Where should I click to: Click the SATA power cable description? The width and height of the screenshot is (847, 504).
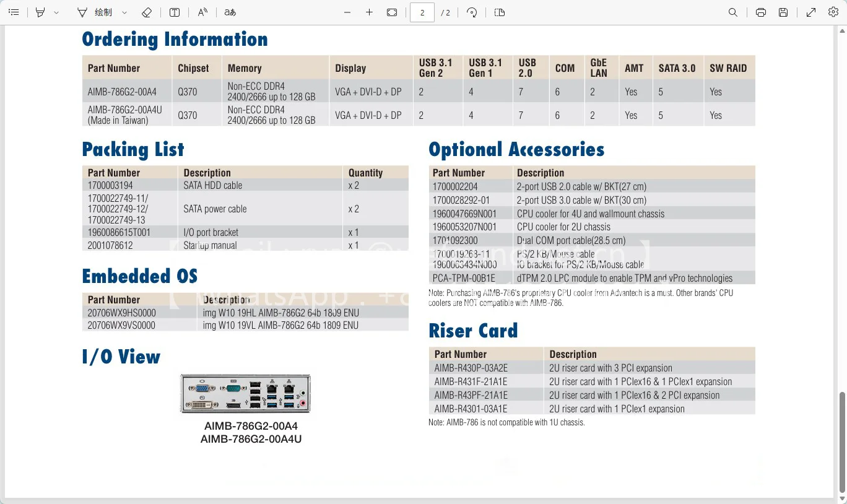(215, 209)
